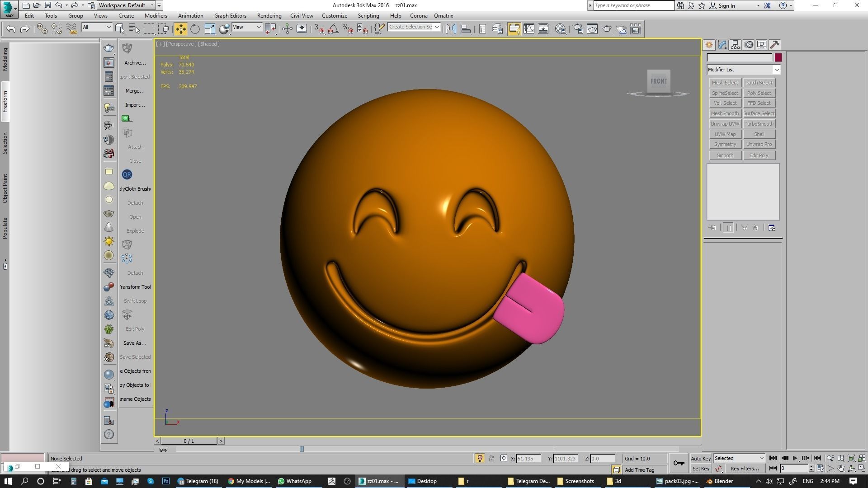Open the Material Editor checkered sphere
This screenshot has height=488, width=868.
pos(561,29)
